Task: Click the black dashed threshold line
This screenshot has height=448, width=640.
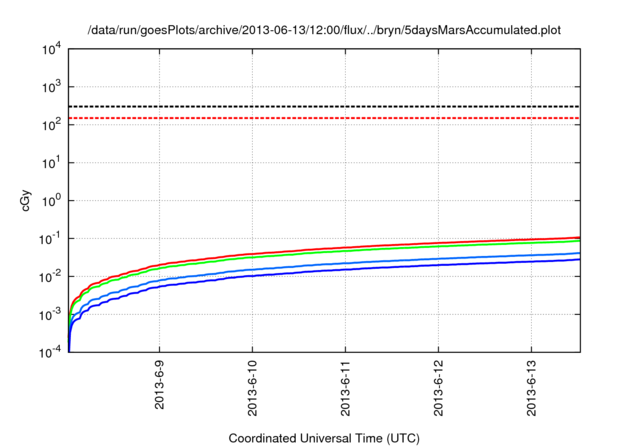Action: point(324,106)
